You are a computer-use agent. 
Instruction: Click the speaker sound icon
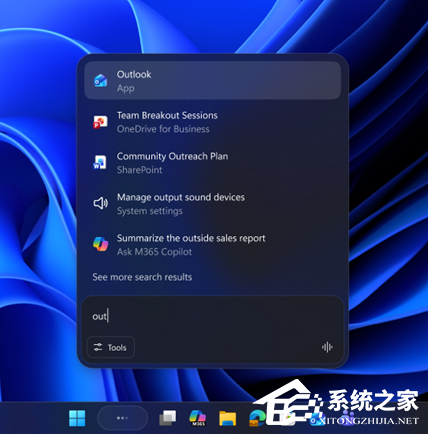coord(100,203)
